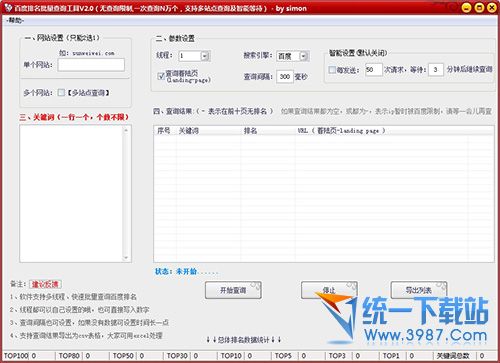Close the window with the X button

coord(492,8)
